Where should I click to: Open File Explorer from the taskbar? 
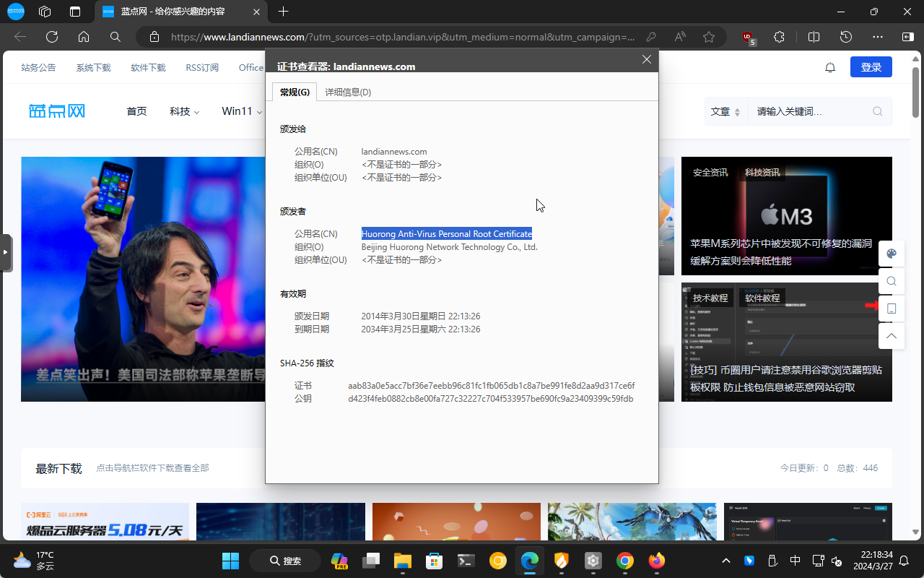(402, 561)
